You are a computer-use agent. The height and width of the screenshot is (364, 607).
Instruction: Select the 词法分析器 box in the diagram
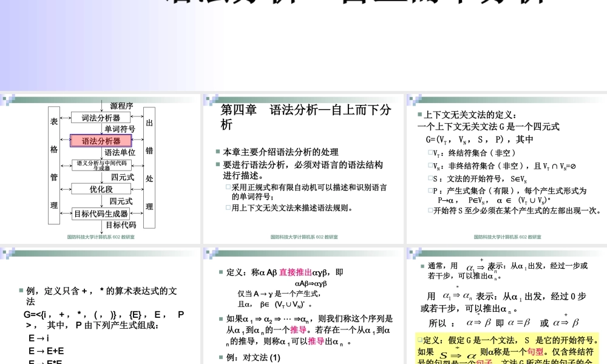[101, 118]
